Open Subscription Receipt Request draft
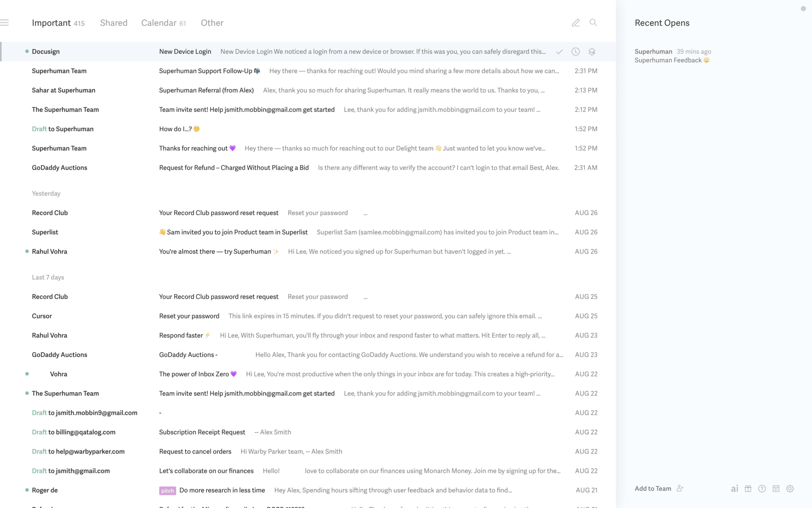Image resolution: width=812 pixels, height=508 pixels. point(308,432)
